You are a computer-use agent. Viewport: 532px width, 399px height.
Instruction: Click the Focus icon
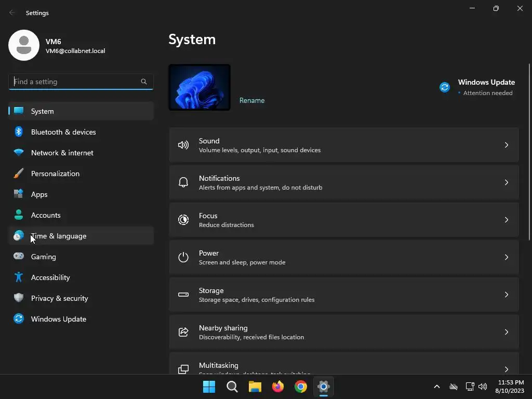point(183,220)
